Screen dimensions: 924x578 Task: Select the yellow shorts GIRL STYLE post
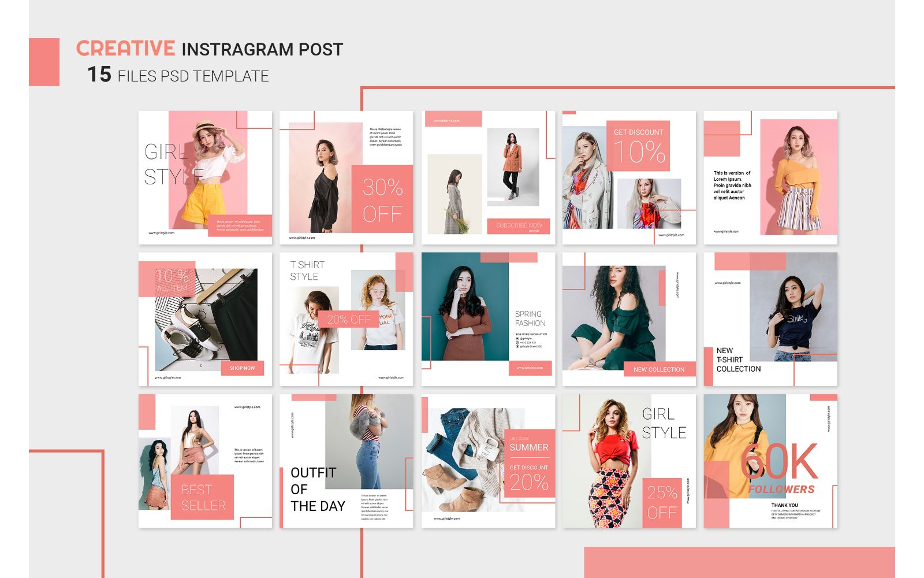(205, 177)
